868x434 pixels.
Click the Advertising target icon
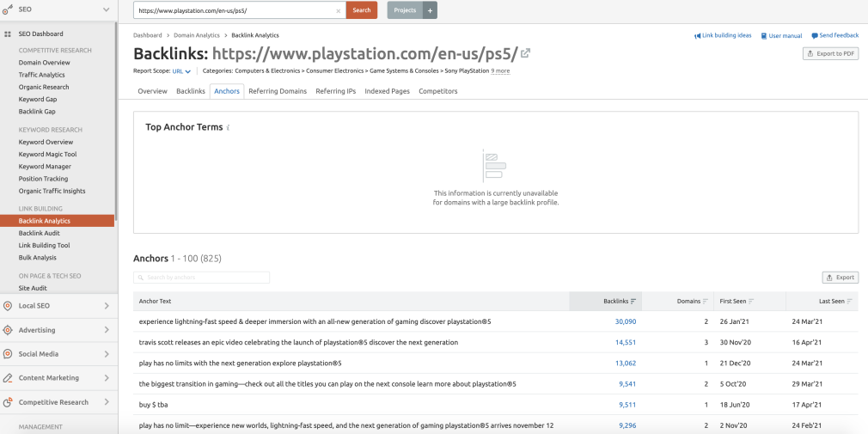click(8, 330)
